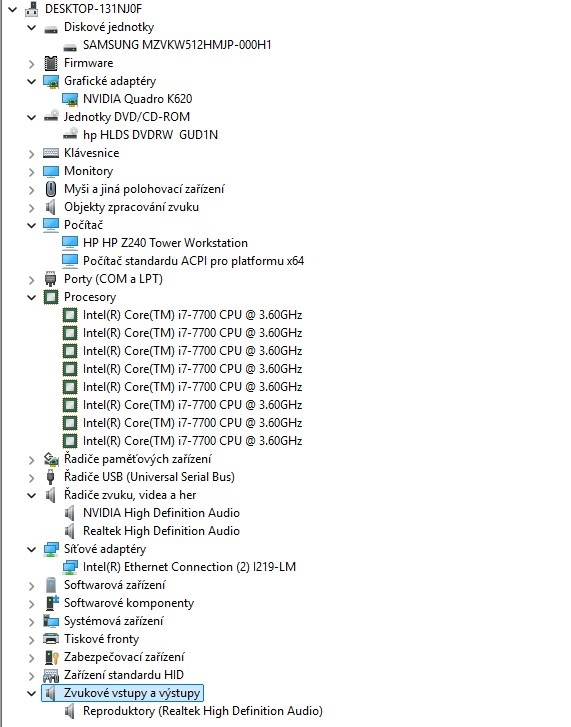Click the Softwarové komponenty label

[x=129, y=603]
